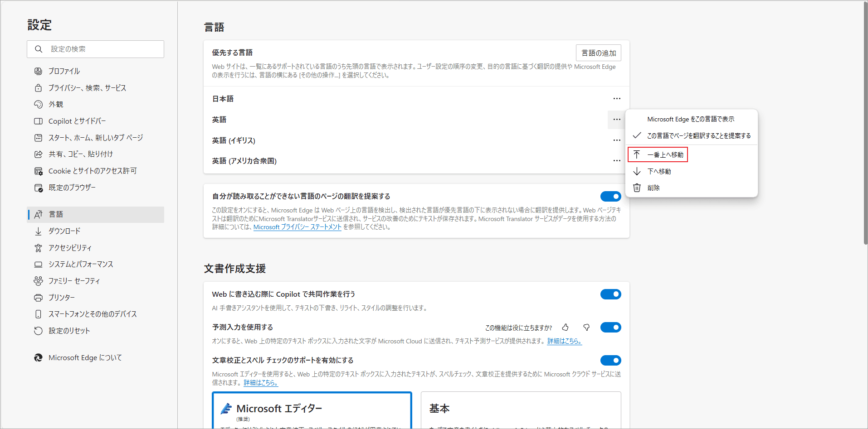This screenshot has width=868, height=429.
Task: Click the up arrow icon for 一番上へ移動
Action: click(x=637, y=154)
